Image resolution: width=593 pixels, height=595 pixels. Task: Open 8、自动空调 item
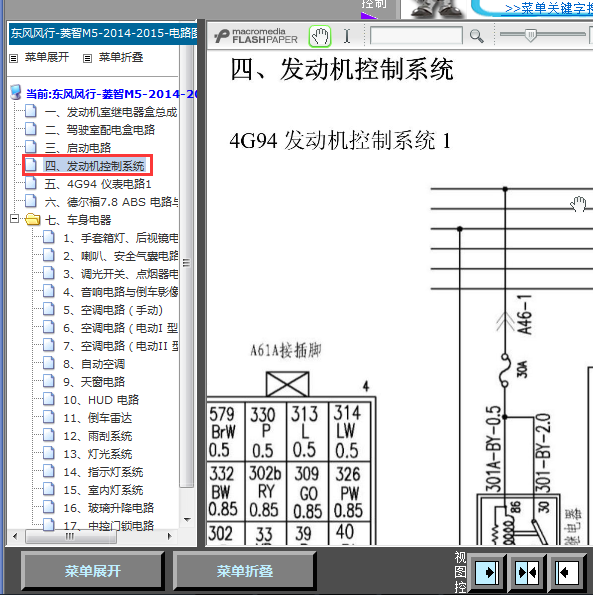(x=94, y=364)
